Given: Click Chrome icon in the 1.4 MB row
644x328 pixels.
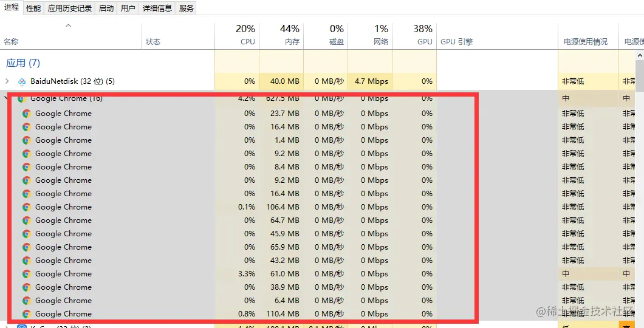Looking at the screenshot, I should tap(27, 140).
